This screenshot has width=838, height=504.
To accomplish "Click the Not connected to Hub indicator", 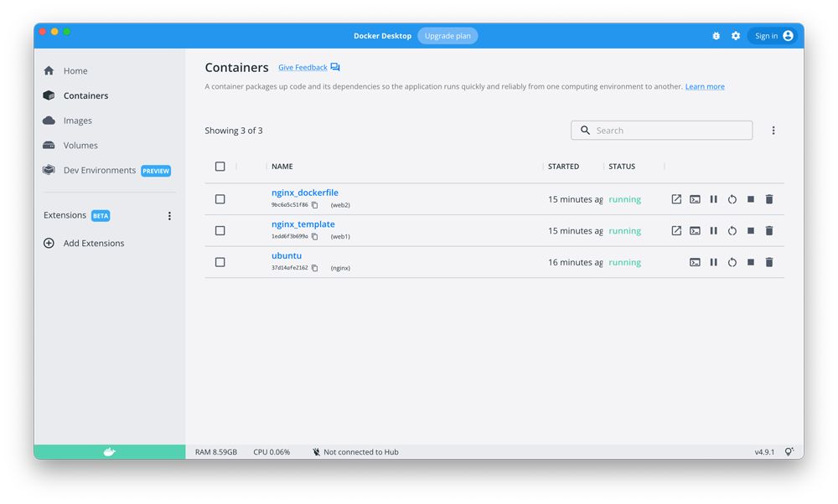I will point(355,452).
